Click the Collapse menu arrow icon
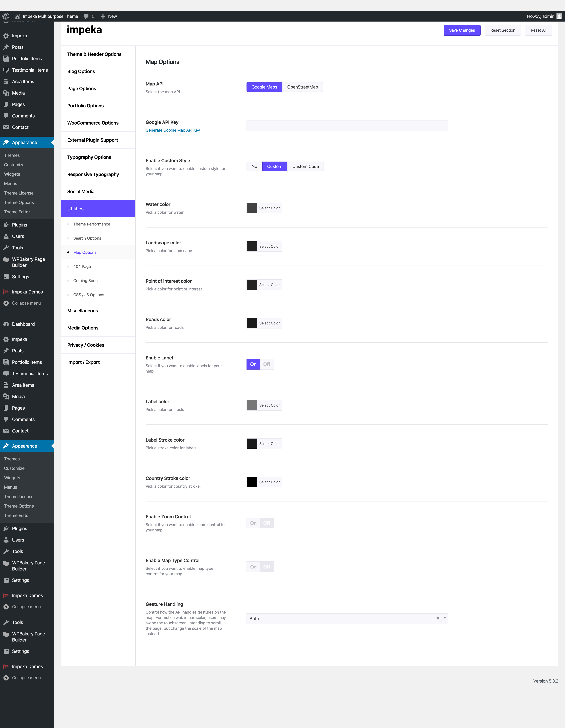Viewport: 565px width, 728px height. (6, 303)
